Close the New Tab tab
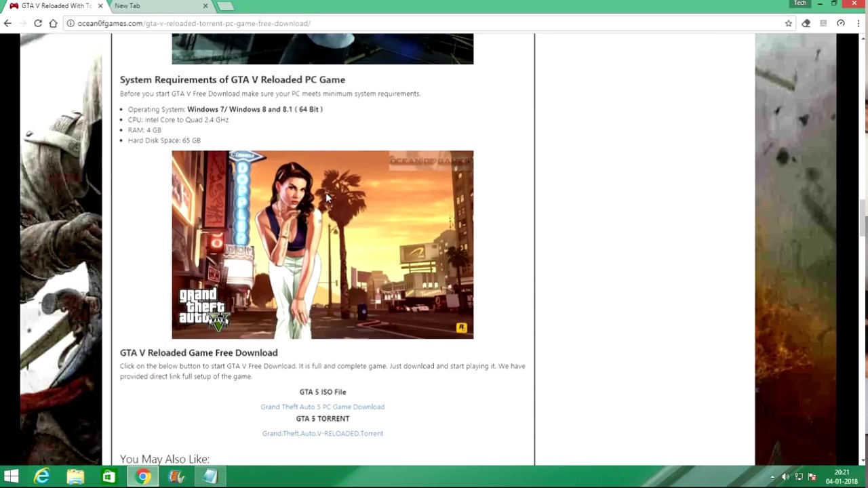This screenshot has height=488, width=868. pyautogui.click(x=205, y=5)
